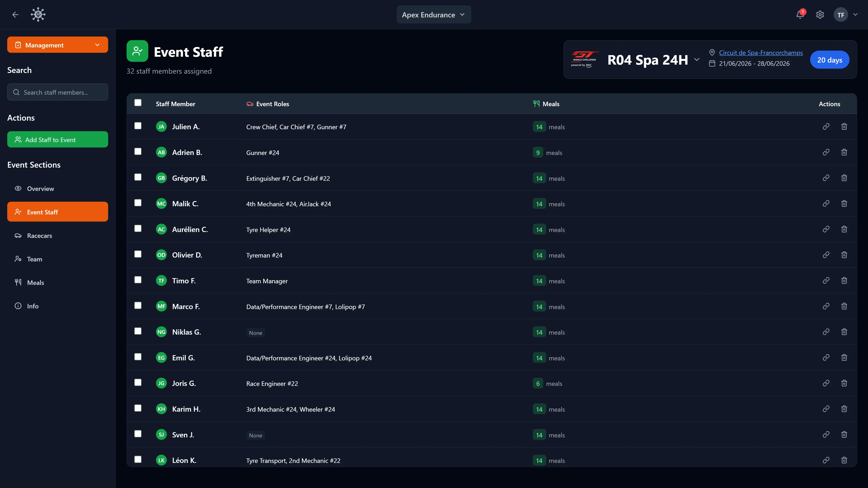Click the Léon K. name
Image resolution: width=868 pixels, height=488 pixels.
pyautogui.click(x=184, y=460)
